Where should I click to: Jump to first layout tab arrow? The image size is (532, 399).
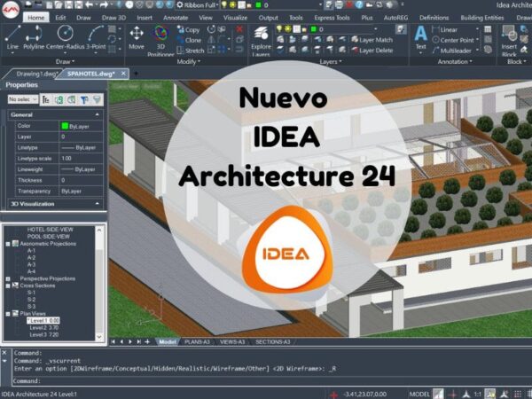coord(113,341)
